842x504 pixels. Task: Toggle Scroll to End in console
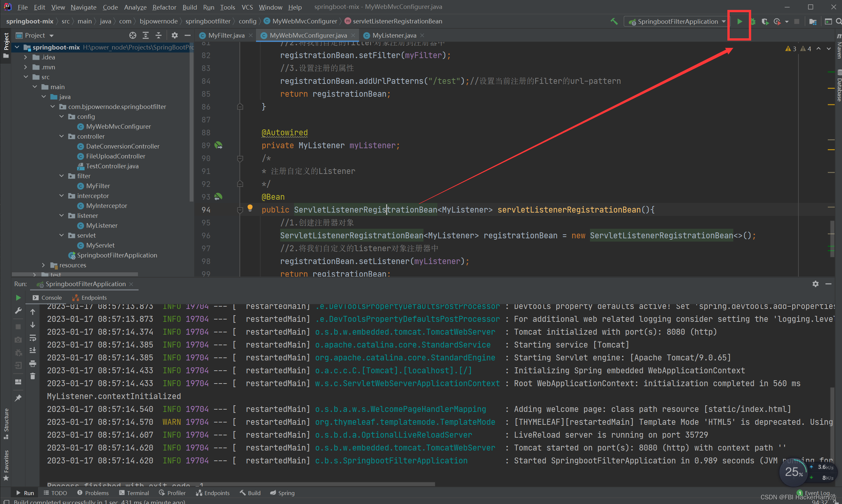click(33, 351)
